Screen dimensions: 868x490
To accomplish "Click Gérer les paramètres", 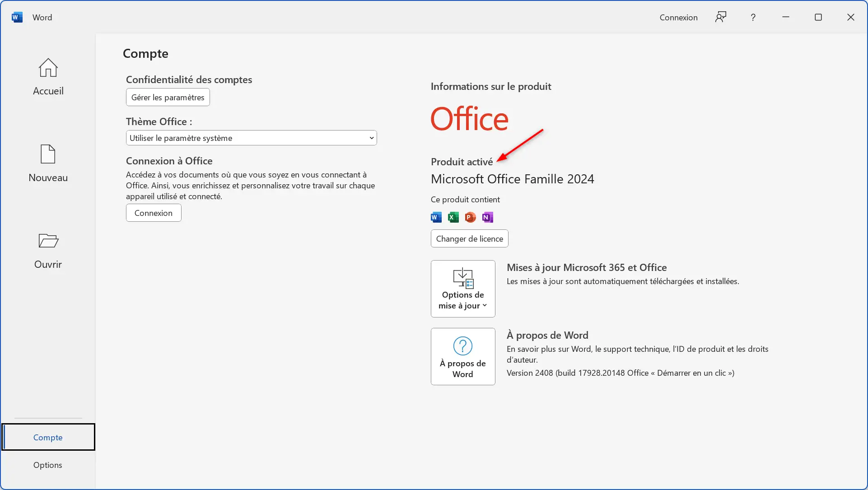I will point(168,97).
